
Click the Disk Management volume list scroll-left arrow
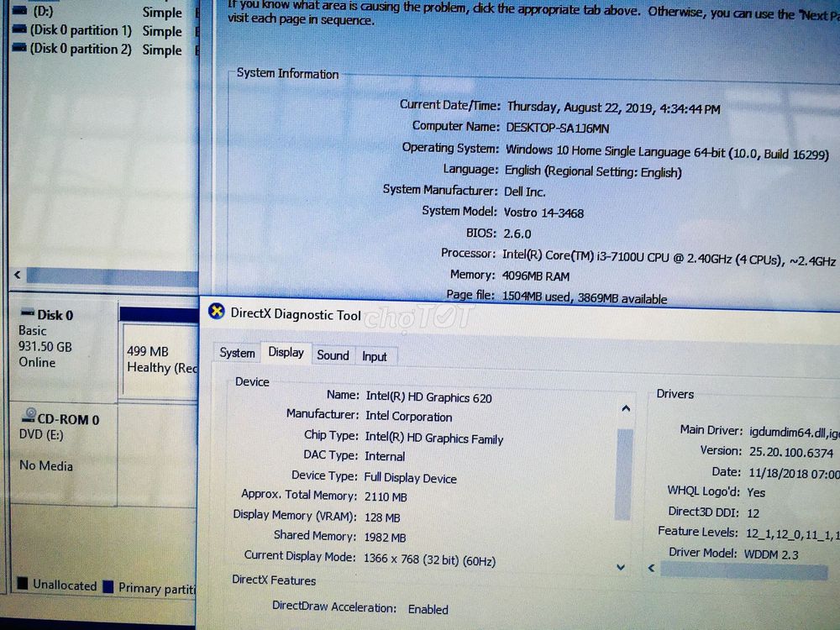pyautogui.click(x=18, y=275)
